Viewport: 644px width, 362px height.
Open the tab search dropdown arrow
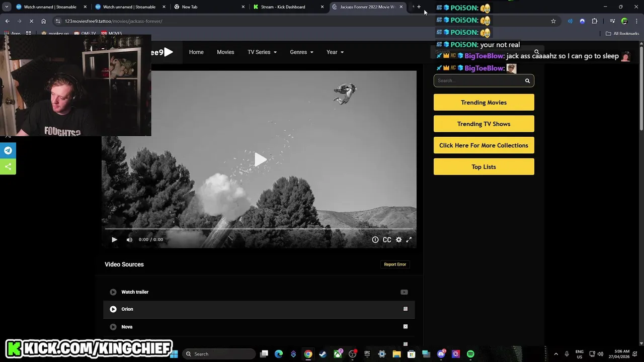coord(6,7)
